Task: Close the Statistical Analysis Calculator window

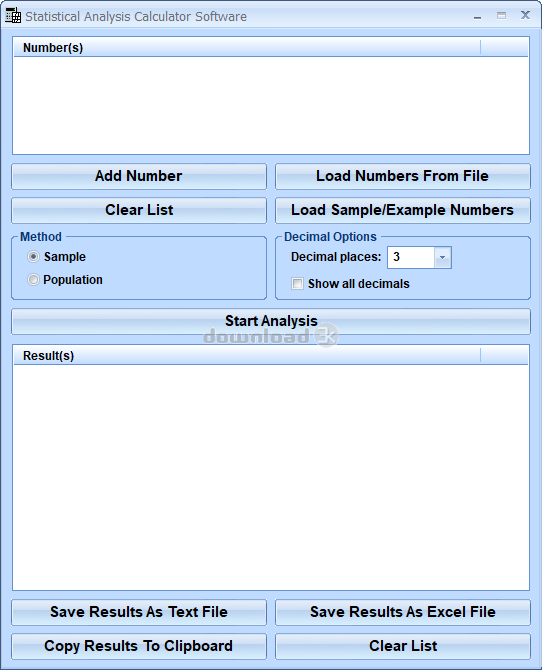Action: [525, 15]
